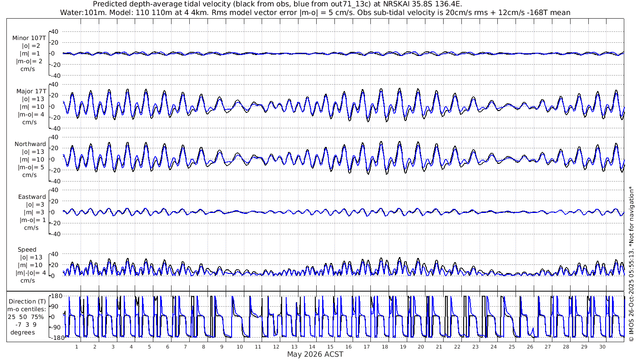637x364 pixels.
Task: Select day 15 on the date axis
Action: (x=330, y=347)
